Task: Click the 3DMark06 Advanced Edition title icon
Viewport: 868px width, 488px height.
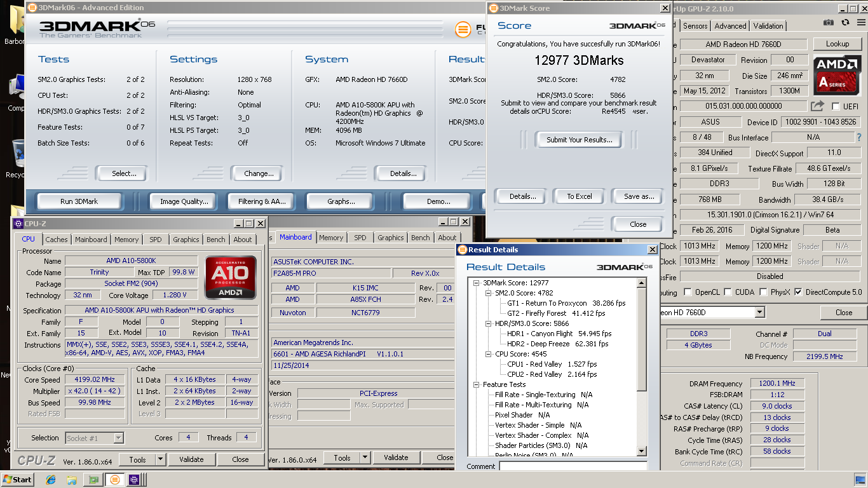Action: tap(32, 8)
